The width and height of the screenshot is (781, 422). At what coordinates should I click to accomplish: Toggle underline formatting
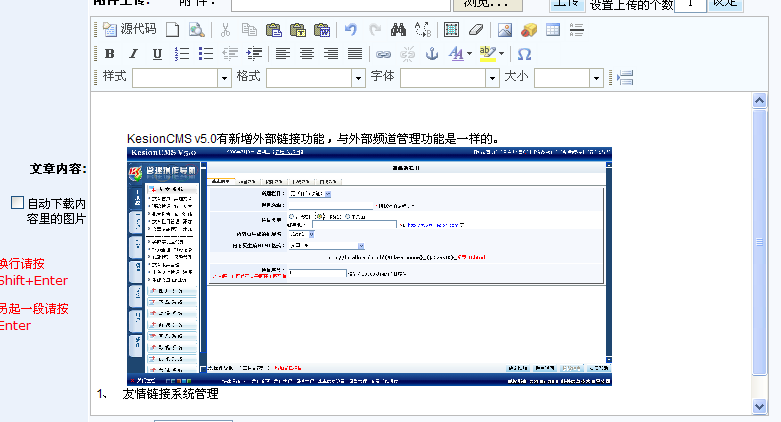click(x=157, y=54)
